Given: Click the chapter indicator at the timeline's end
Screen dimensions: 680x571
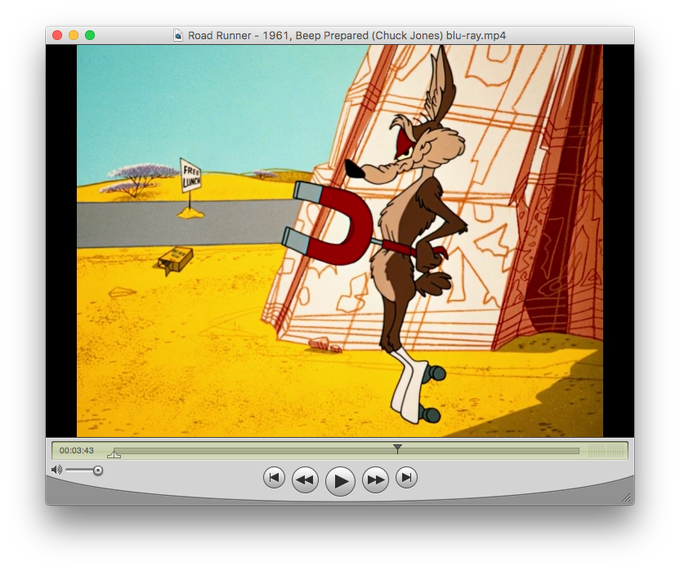Looking at the screenshot, I should pyautogui.click(x=606, y=451).
